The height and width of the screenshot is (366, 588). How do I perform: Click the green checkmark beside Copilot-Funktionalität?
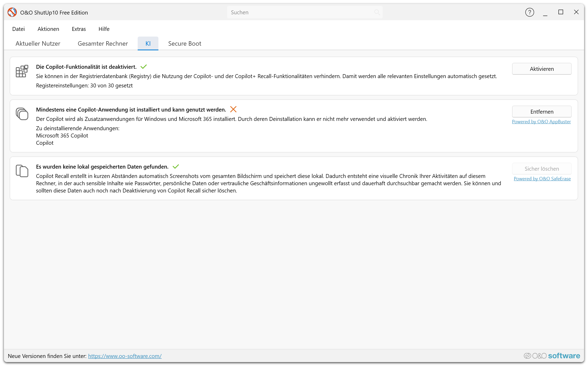(x=144, y=67)
